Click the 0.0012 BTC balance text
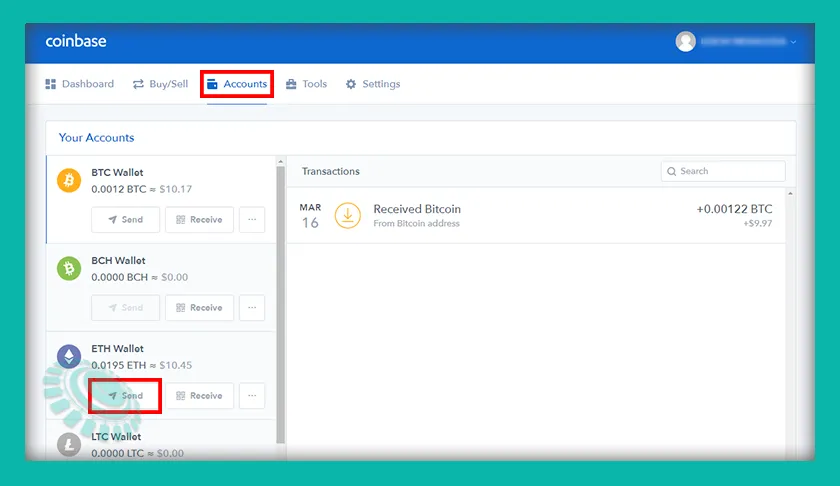 coord(118,189)
